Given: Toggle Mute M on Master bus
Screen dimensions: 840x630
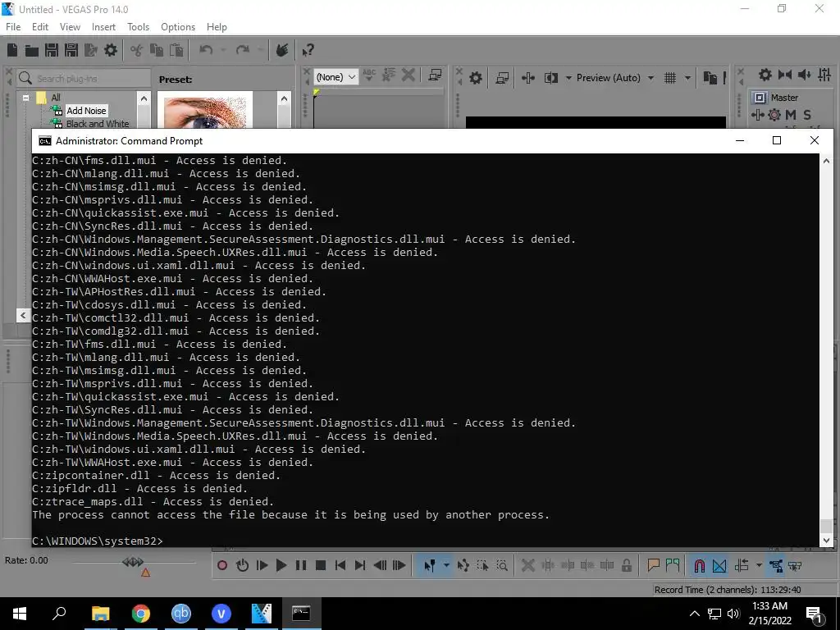Looking at the screenshot, I should click(x=791, y=115).
